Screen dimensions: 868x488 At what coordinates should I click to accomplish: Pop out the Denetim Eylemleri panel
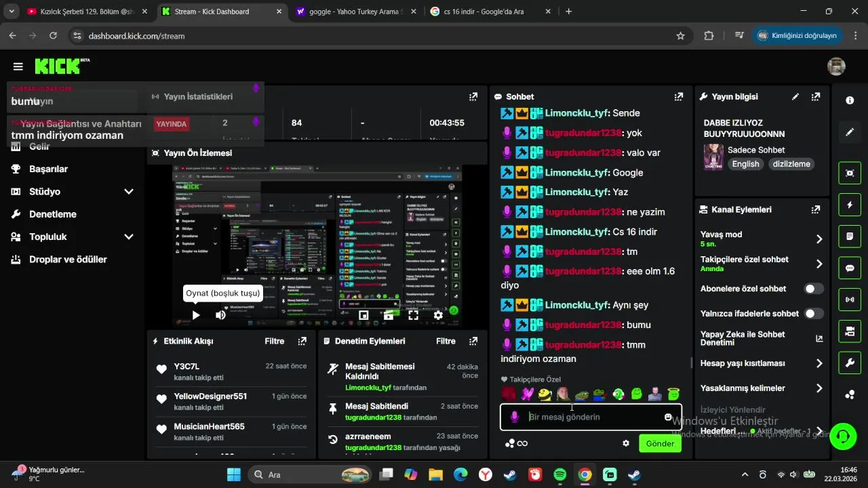click(x=473, y=341)
